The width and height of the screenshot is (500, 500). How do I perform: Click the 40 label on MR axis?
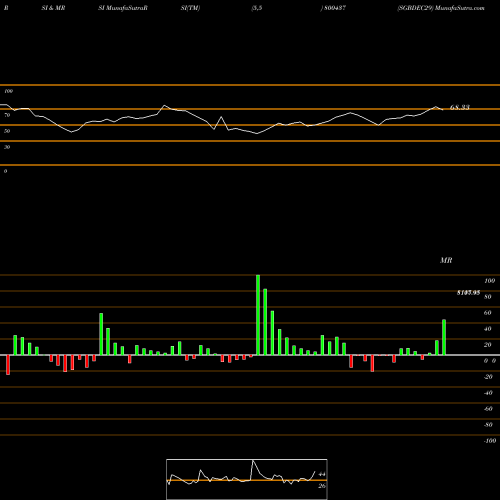point(488,329)
